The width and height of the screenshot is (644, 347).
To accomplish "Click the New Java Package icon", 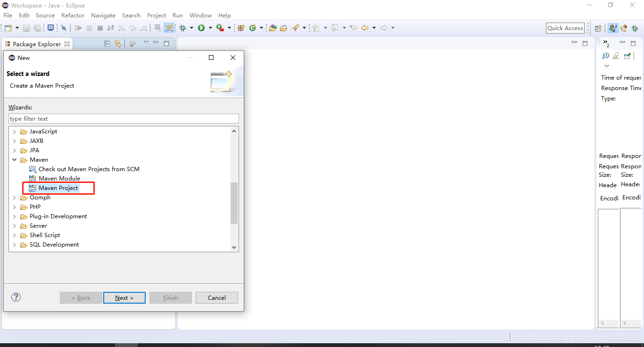I will click(x=241, y=28).
